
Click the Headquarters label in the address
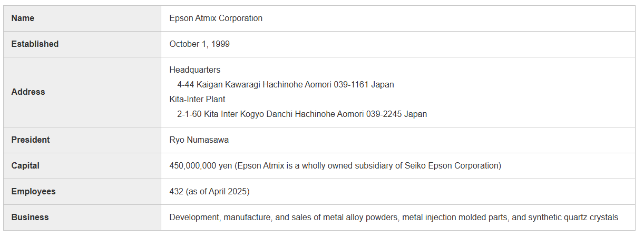(195, 70)
